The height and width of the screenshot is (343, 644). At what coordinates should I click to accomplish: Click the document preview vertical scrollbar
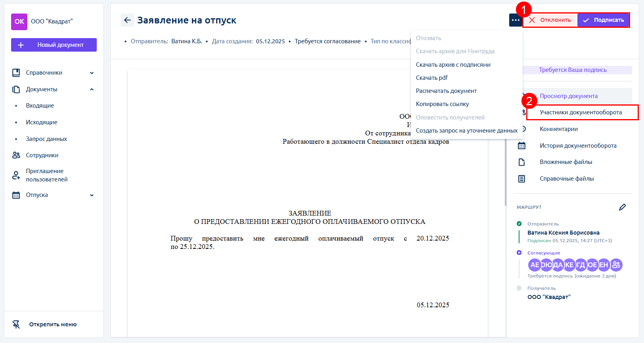pos(505,175)
